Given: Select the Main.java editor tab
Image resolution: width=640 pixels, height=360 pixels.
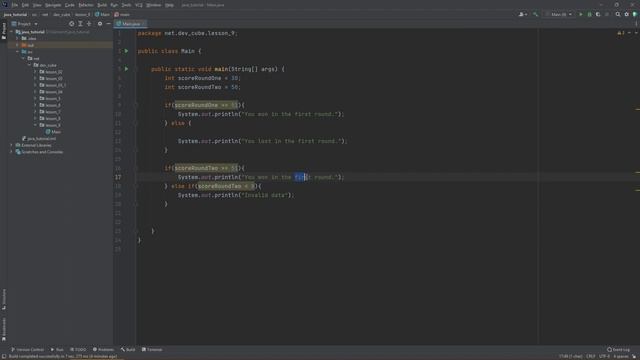Looking at the screenshot, I should pyautogui.click(x=131, y=24).
